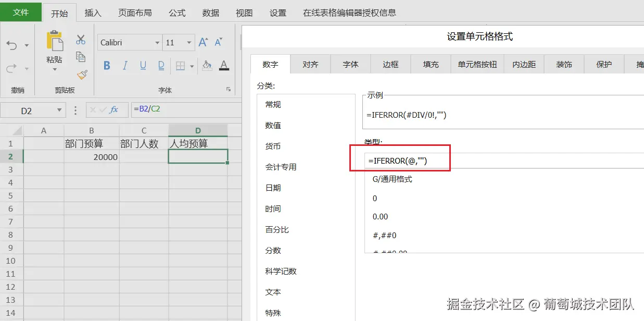Choose 科学记数 in the category list
644x321 pixels.
click(x=306, y=271)
